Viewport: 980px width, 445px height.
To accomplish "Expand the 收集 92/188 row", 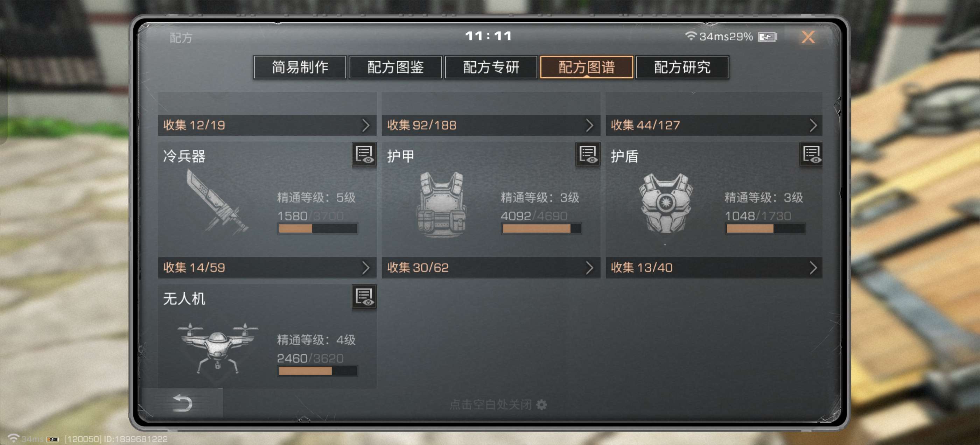I will coord(491,125).
